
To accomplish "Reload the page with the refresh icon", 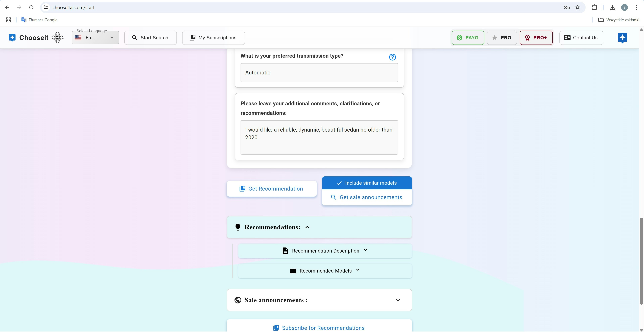I will tap(31, 8).
